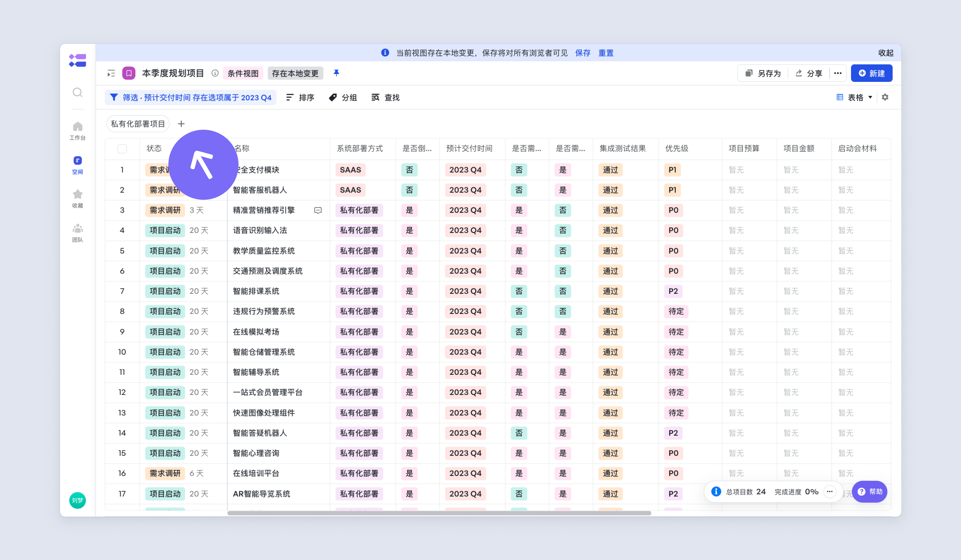Add a new quick filter tab
This screenshot has height=560, width=961.
click(181, 124)
